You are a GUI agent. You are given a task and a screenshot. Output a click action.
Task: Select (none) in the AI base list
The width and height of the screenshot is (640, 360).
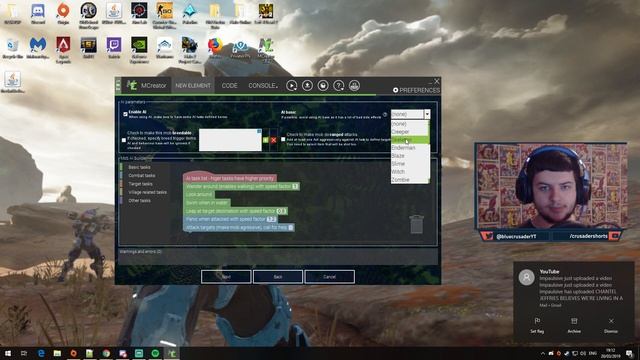click(x=410, y=124)
